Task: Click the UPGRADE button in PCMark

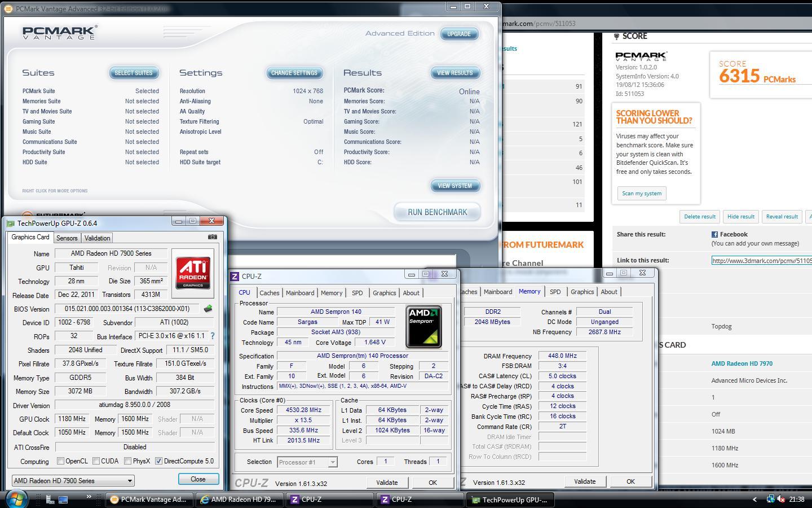Action: tap(458, 34)
